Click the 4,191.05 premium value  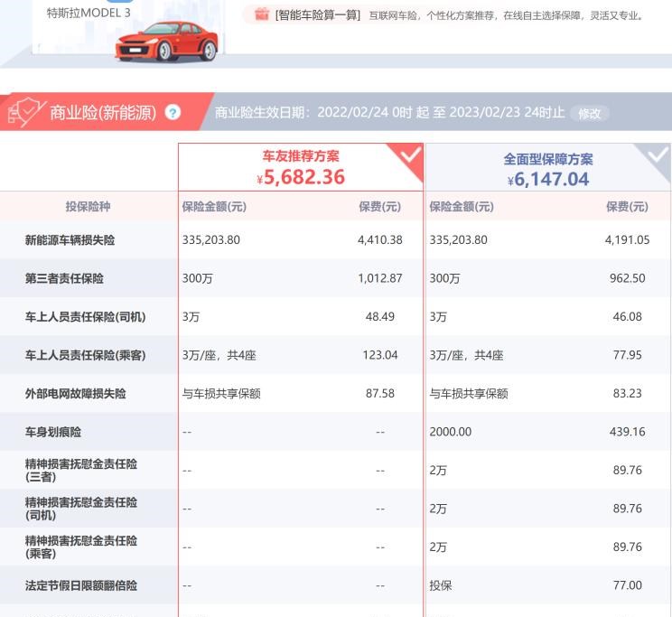(x=628, y=240)
